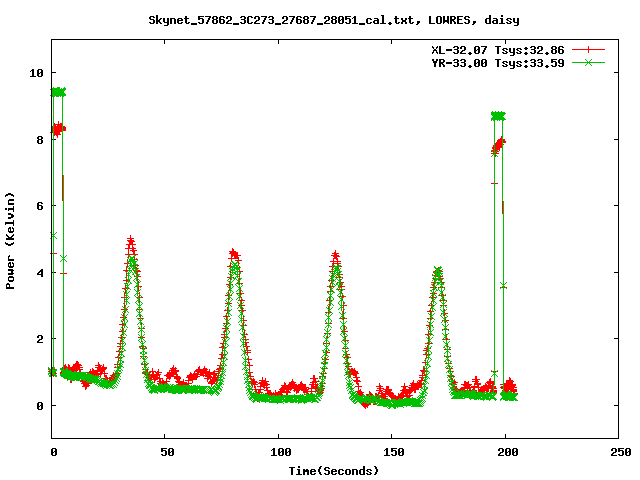Click the Power (Kelvin) y-axis label
The width and height of the screenshot is (640, 480).
coord(10,241)
